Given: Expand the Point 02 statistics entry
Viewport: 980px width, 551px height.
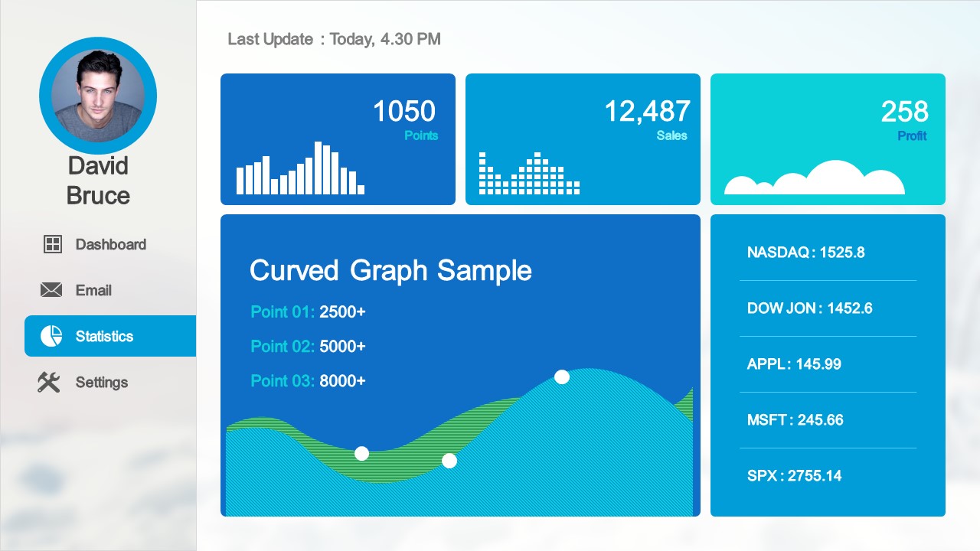Looking at the screenshot, I should click(308, 347).
